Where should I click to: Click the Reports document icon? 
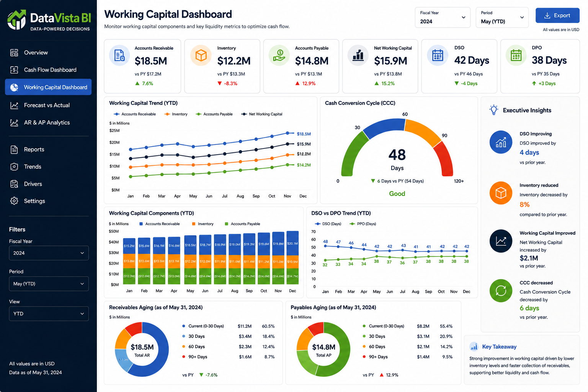[x=14, y=150]
